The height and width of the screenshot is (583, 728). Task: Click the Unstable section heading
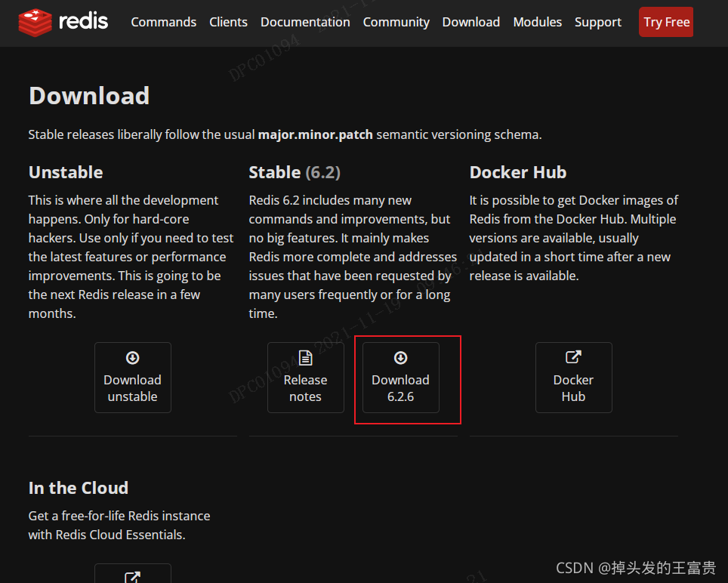66,172
